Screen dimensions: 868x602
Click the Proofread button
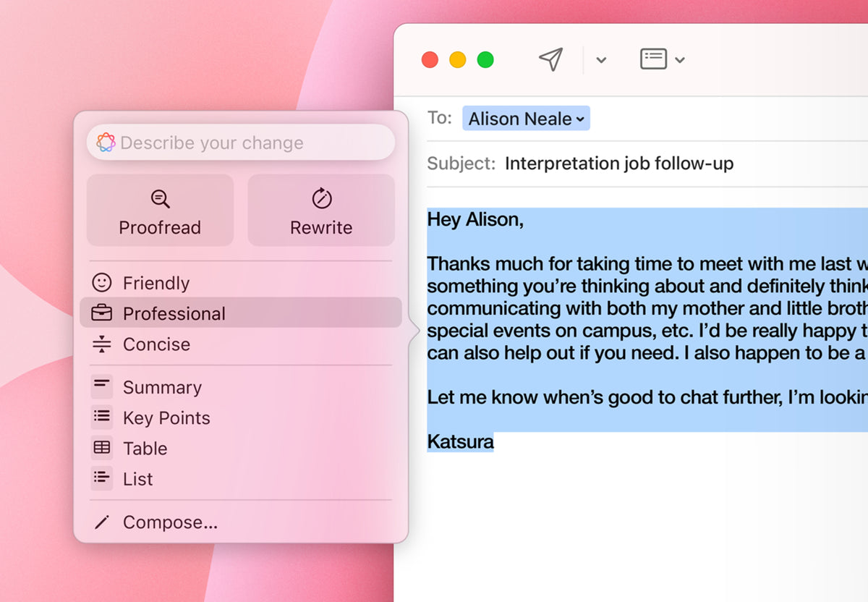pos(160,210)
